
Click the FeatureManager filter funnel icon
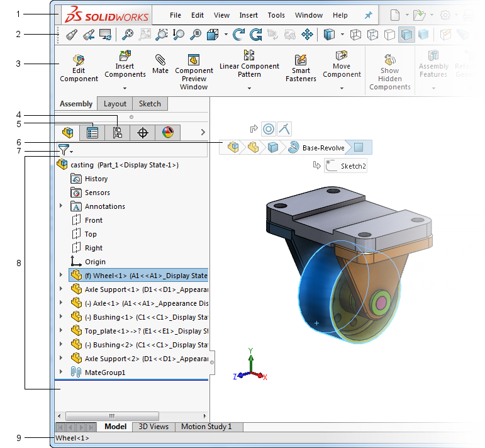[64, 150]
